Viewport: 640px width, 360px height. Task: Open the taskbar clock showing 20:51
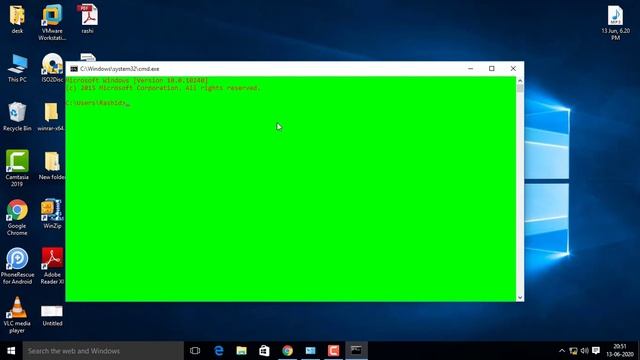coord(620,351)
